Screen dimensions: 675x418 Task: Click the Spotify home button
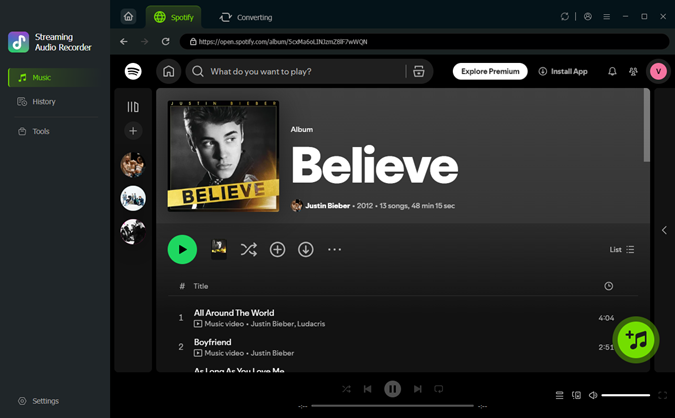coord(169,71)
